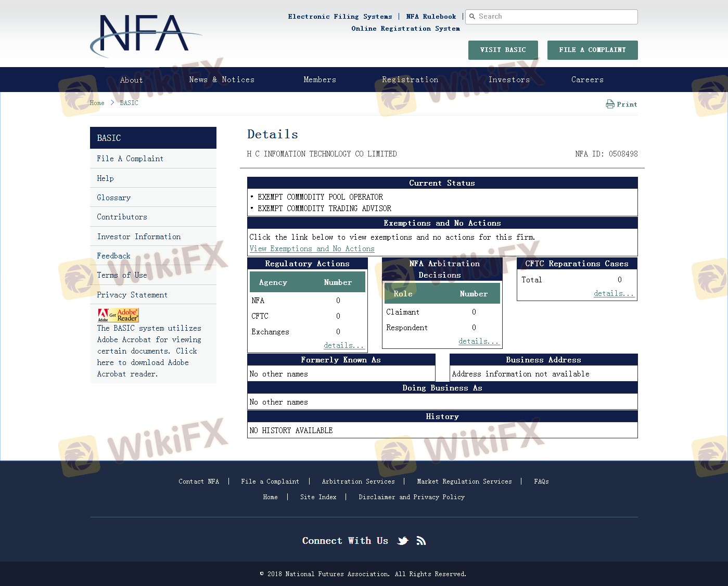
Task: Click the Get Adobe Reader badge
Action: click(x=118, y=315)
